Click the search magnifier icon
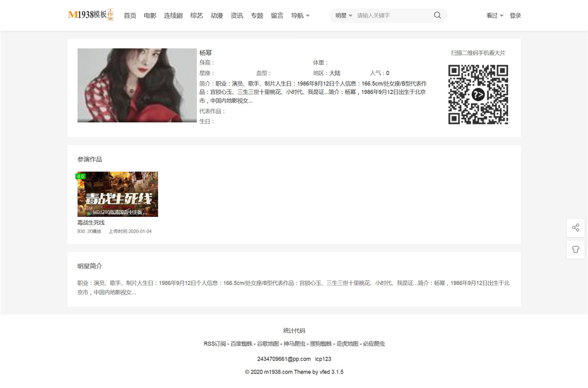This screenshot has width=588, height=388. pos(437,15)
